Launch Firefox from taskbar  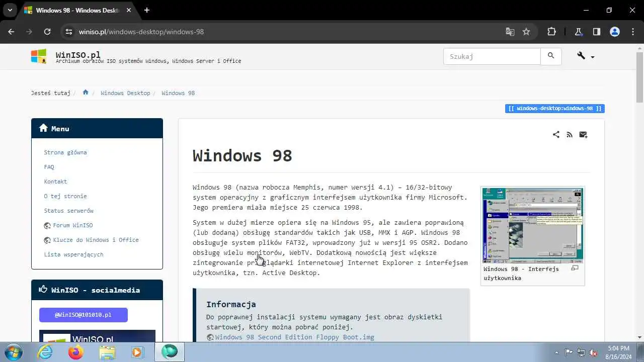coord(76,352)
